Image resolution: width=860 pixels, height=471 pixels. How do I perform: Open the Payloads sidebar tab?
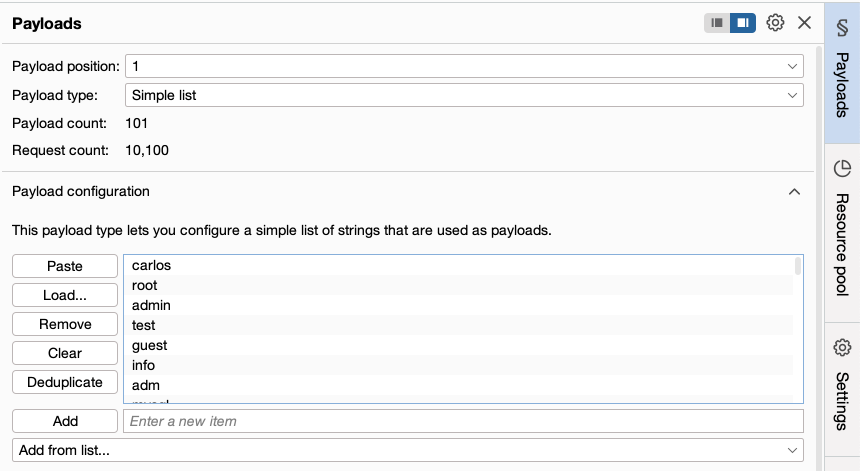click(842, 73)
